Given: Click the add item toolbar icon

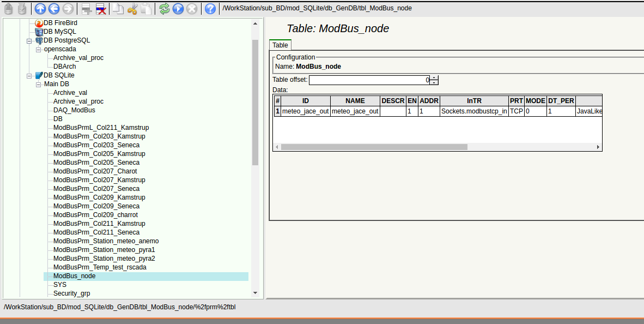Looking at the screenshot, I should (x=86, y=8).
